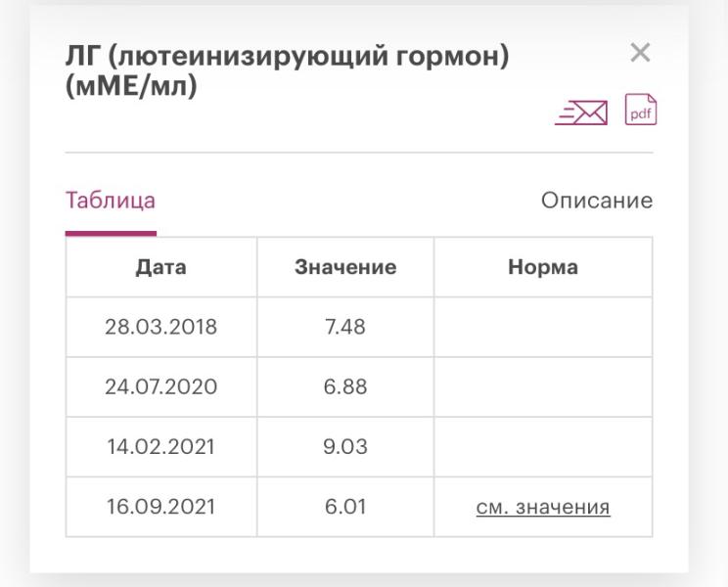Select the 24.07.2020 date cell
This screenshot has width=728, height=587.
161,387
